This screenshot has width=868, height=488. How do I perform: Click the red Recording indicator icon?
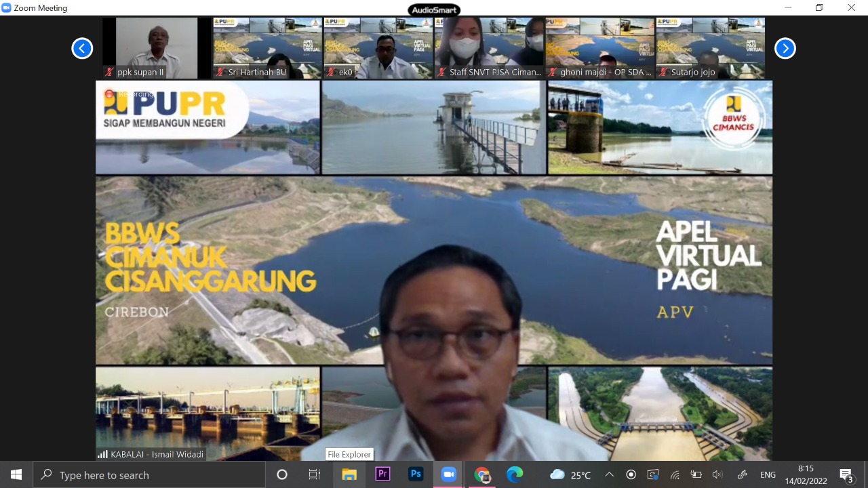click(x=109, y=94)
